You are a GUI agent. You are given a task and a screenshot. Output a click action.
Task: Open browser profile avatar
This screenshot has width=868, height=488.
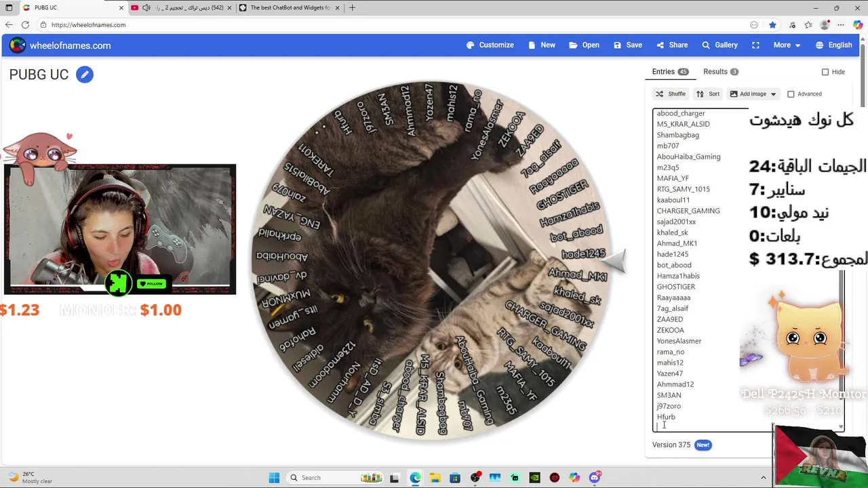pos(825,25)
